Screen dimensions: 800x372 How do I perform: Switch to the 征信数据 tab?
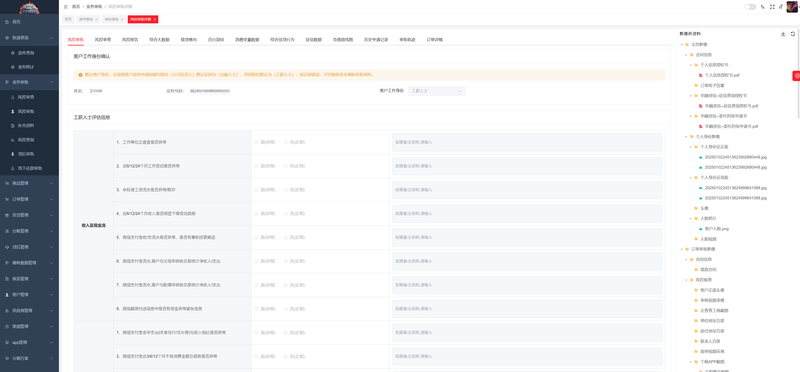pyautogui.click(x=313, y=39)
